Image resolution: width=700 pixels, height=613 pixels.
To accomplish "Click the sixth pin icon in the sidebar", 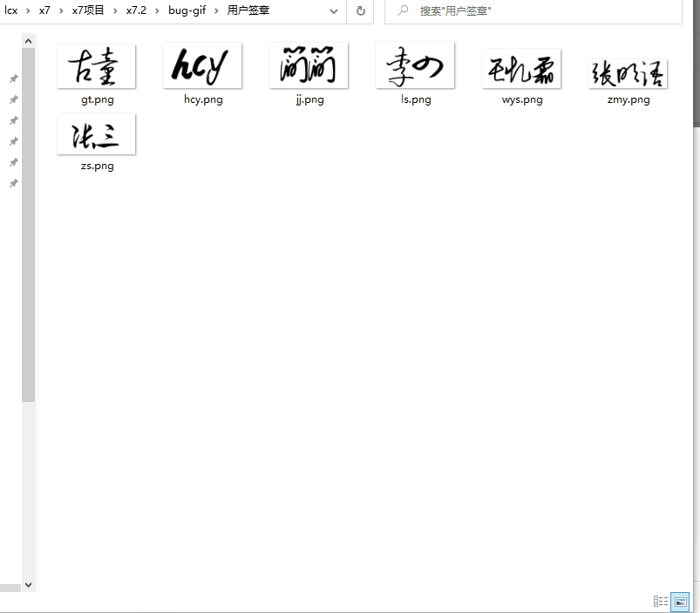I will point(14,183).
